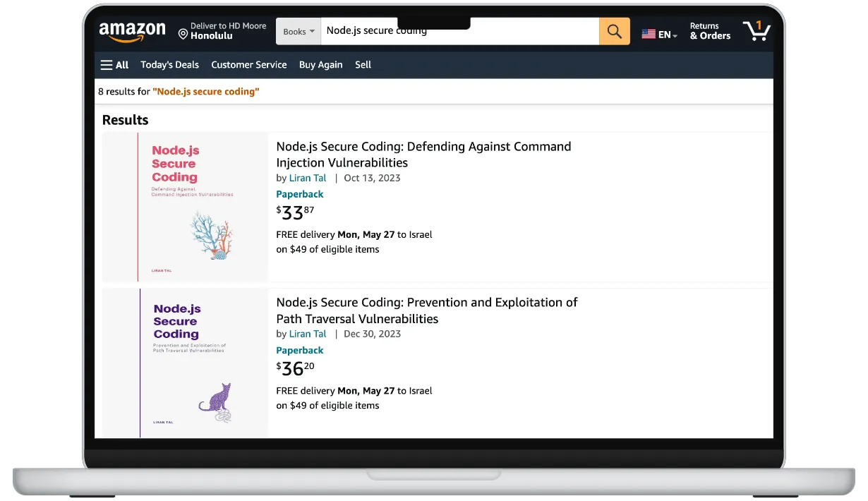The height and width of the screenshot is (501, 868).
Task: Open the Books search category dropdown
Action: pyautogui.click(x=298, y=31)
